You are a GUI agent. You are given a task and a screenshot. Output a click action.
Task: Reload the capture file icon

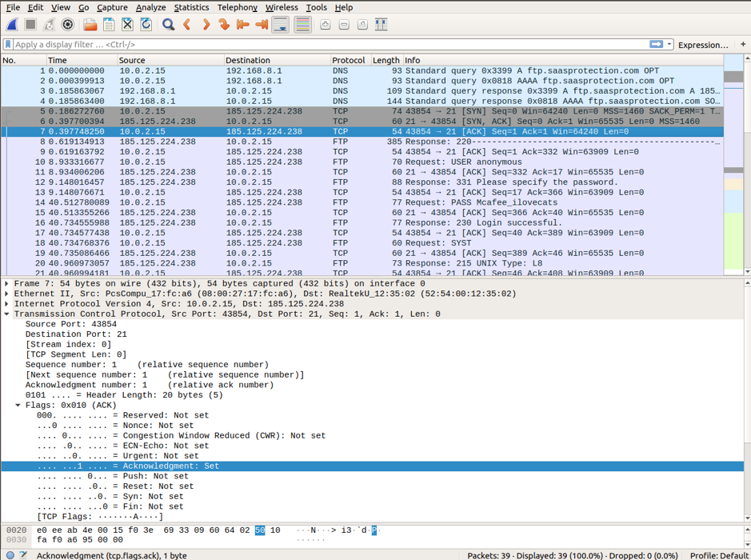click(x=146, y=25)
